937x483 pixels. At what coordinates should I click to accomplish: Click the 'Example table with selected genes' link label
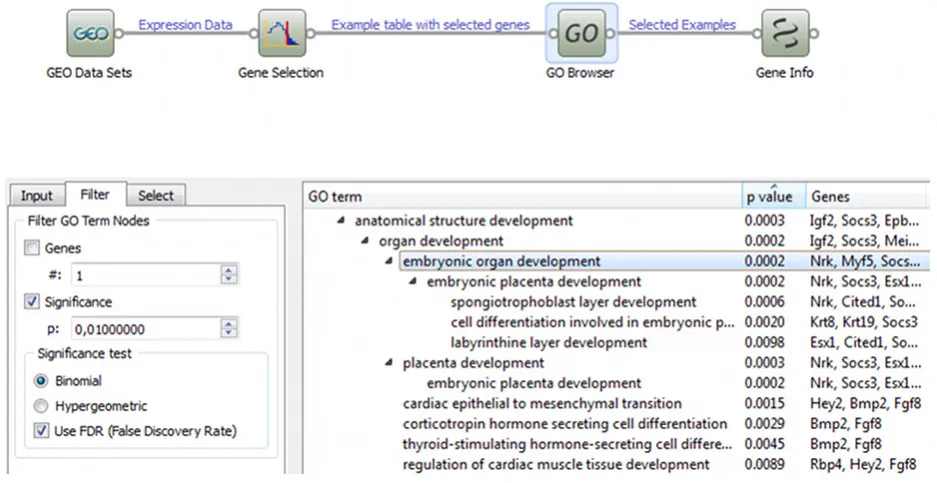[x=430, y=25]
